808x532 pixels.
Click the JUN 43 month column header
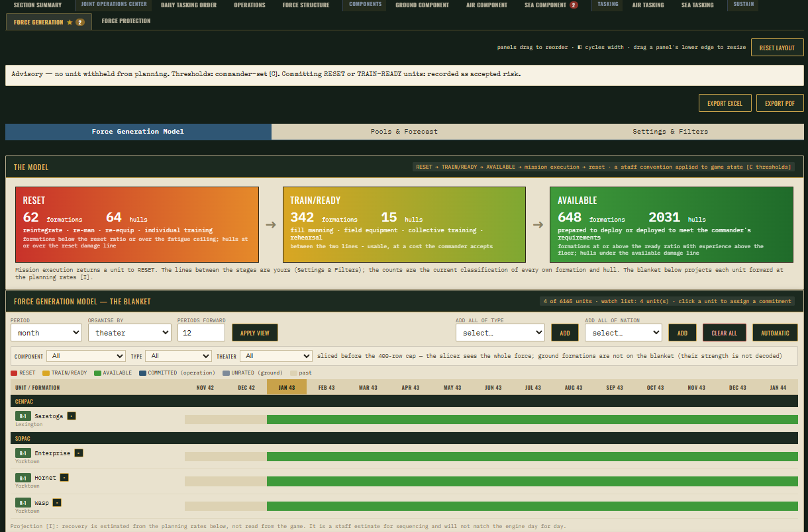pyautogui.click(x=493, y=387)
